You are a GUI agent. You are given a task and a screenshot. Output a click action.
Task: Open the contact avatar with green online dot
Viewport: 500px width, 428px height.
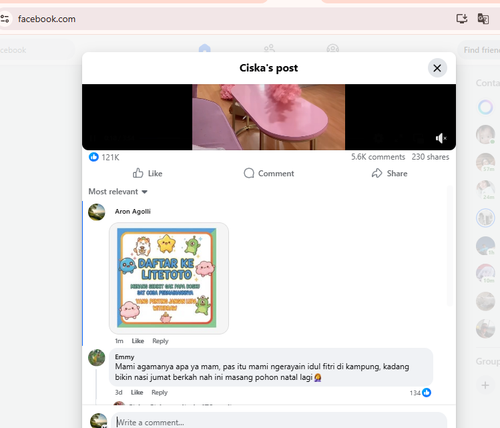(x=485, y=134)
